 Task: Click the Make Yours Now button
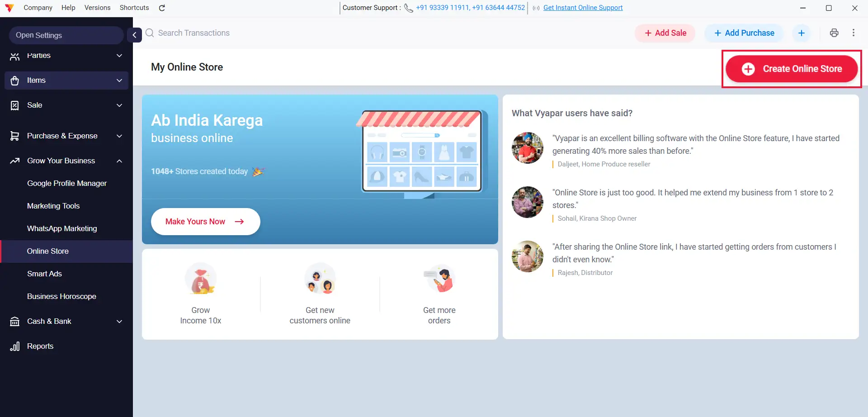pos(206,222)
